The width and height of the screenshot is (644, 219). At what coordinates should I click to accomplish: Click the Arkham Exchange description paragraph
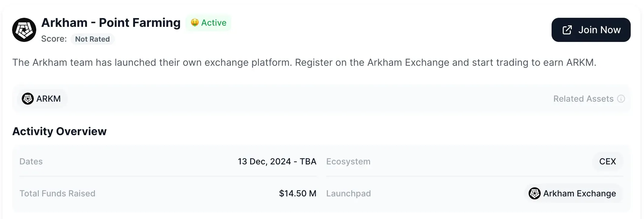(x=304, y=62)
